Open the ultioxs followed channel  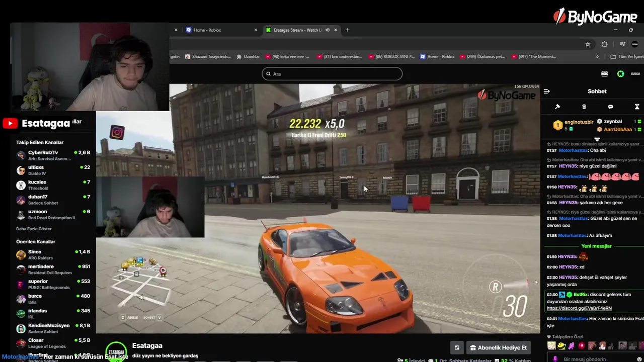(53, 170)
